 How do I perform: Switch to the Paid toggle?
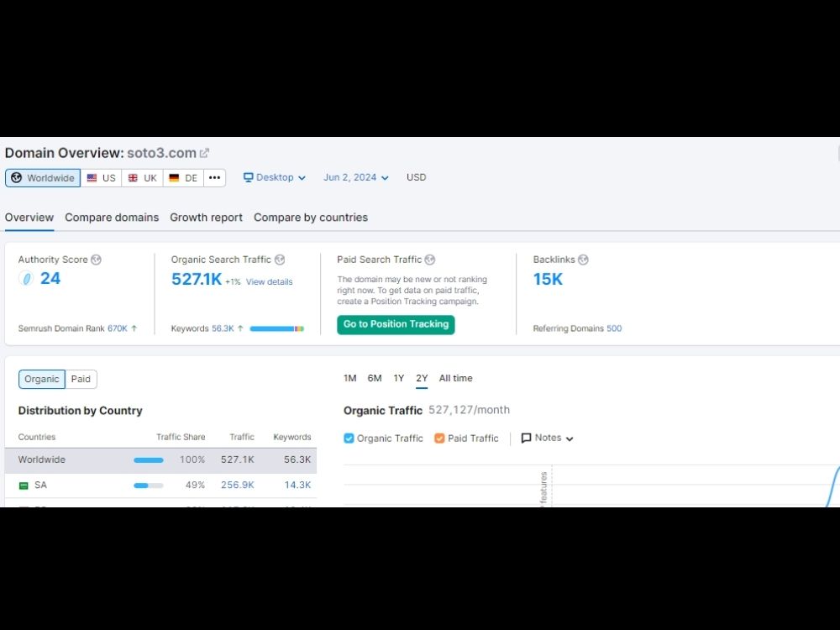coord(81,380)
